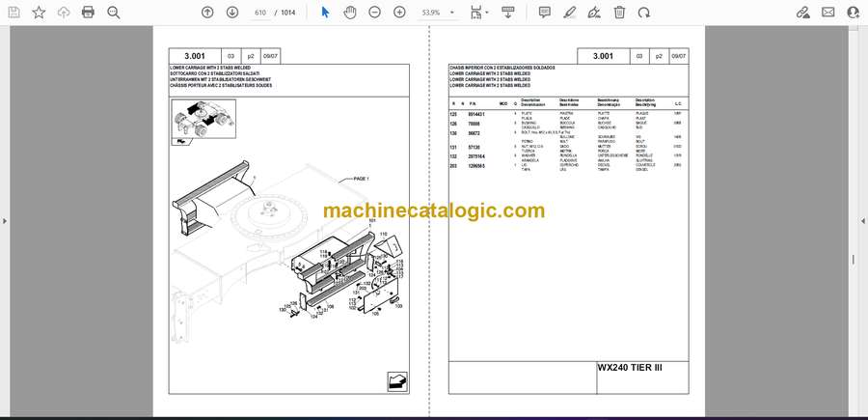The width and height of the screenshot is (868, 420).
Task: Expand the right tools pane arrow
Action: click(x=863, y=221)
